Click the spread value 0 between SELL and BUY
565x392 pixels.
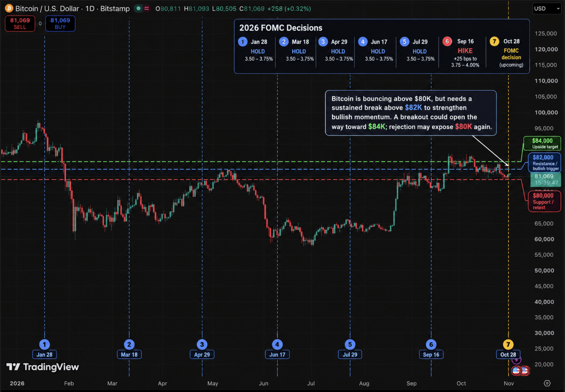point(40,23)
